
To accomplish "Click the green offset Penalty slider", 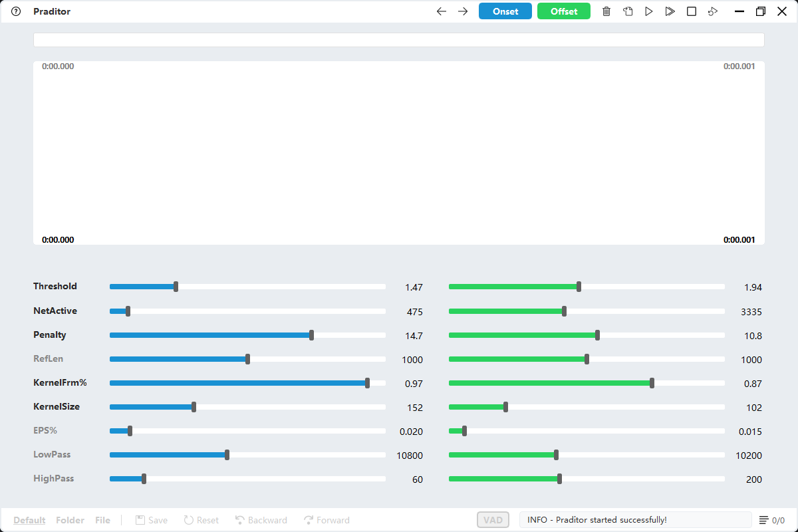I will pos(587,335).
